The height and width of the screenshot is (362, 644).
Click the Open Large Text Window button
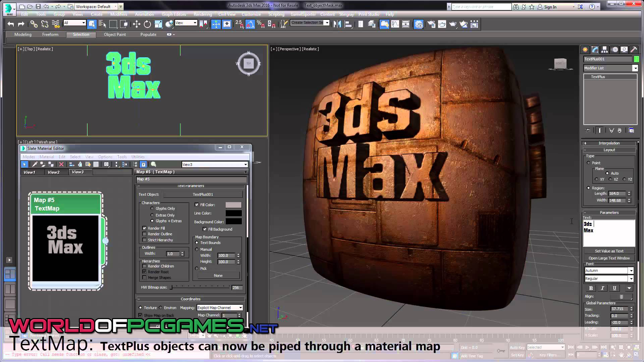[609, 258]
